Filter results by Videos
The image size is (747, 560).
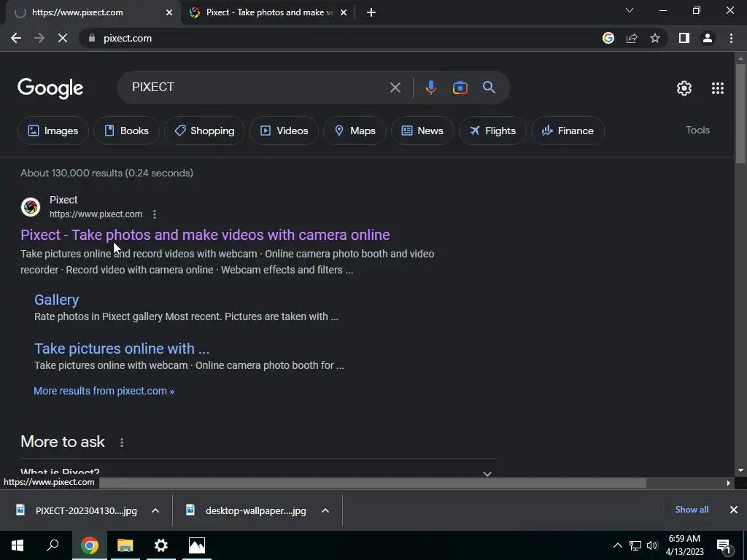pos(284,131)
